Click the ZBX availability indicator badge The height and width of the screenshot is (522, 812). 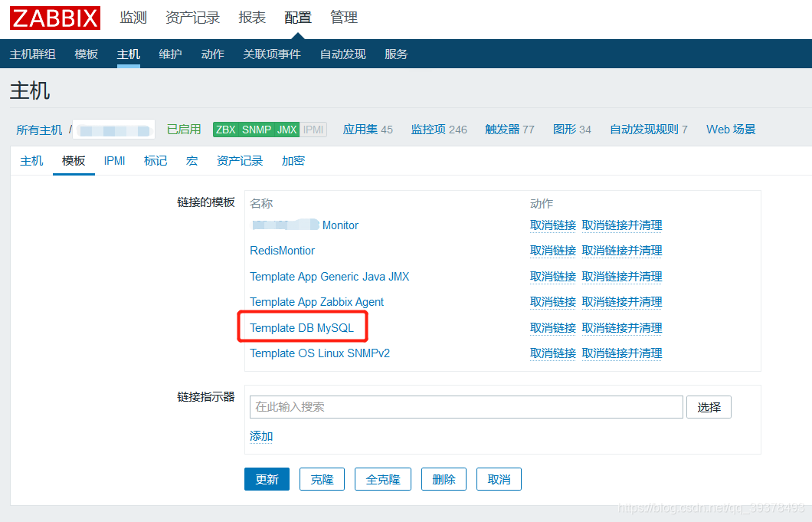tap(227, 130)
